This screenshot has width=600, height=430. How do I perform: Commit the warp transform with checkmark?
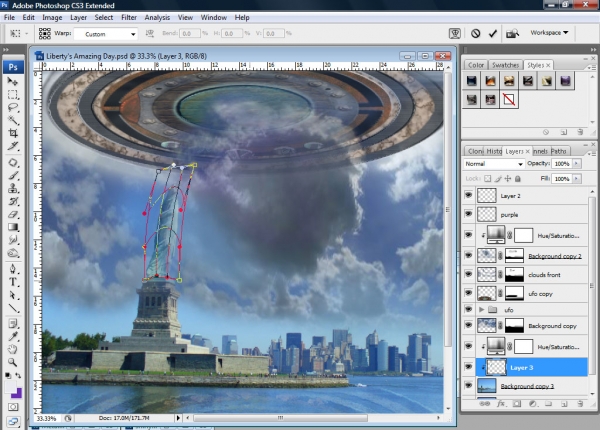492,34
